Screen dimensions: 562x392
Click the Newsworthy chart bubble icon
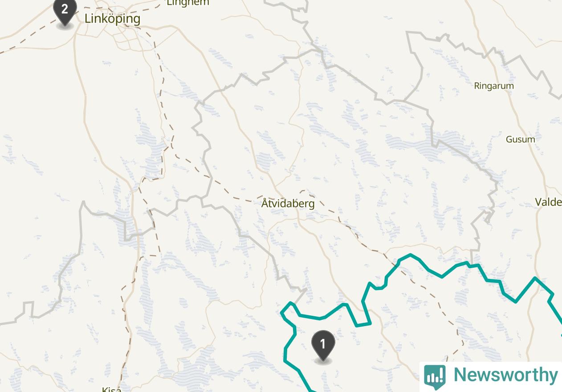tap(434, 376)
